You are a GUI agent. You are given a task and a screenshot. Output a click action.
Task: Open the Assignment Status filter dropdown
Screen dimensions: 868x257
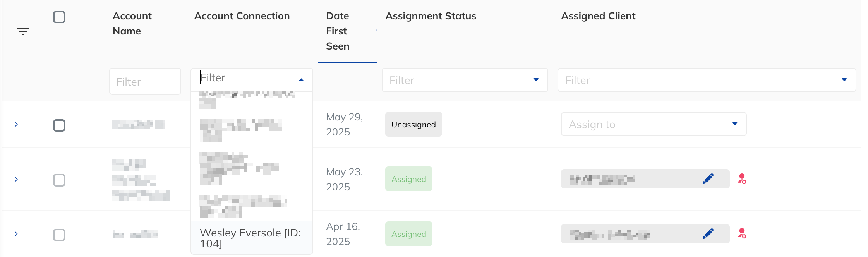click(465, 80)
